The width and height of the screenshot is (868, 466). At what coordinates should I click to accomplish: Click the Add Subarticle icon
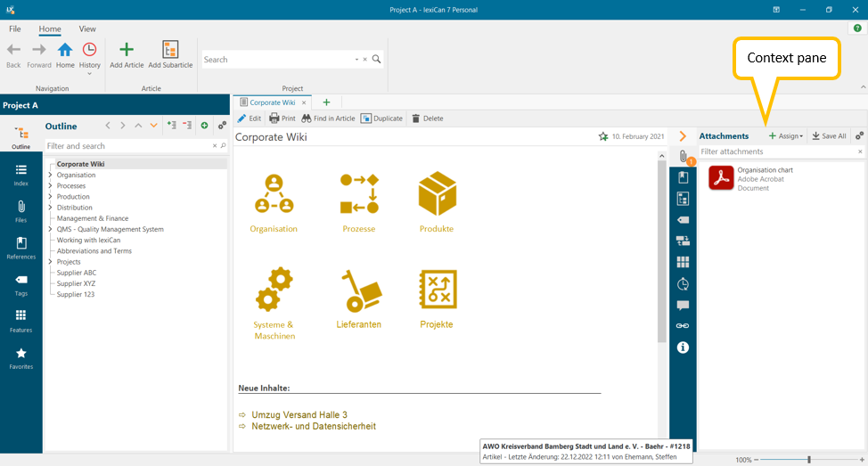click(x=170, y=50)
